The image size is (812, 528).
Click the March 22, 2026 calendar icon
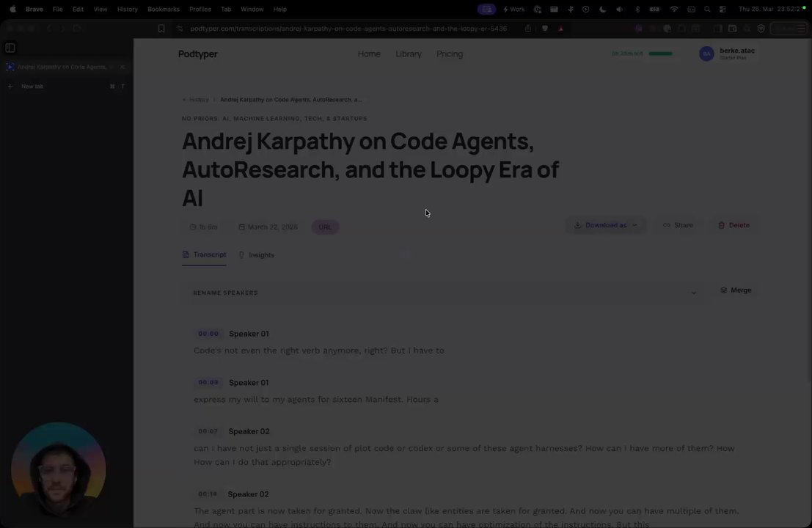241,227
